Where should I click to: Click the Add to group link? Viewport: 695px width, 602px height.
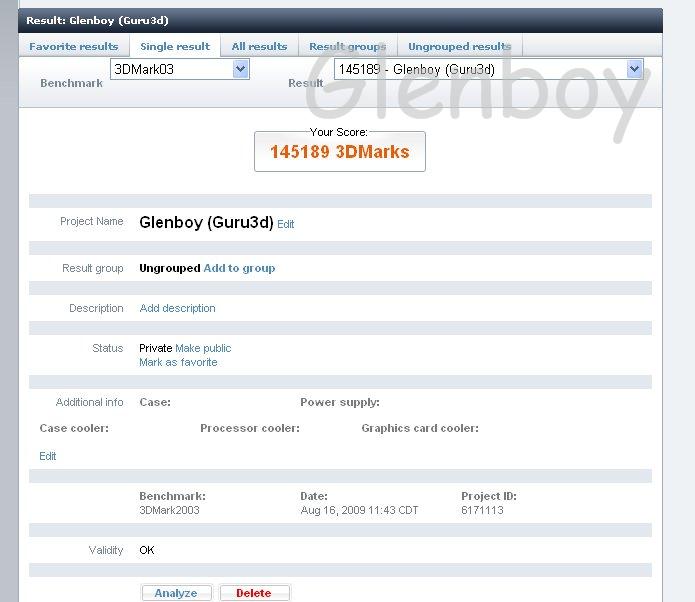[239, 268]
